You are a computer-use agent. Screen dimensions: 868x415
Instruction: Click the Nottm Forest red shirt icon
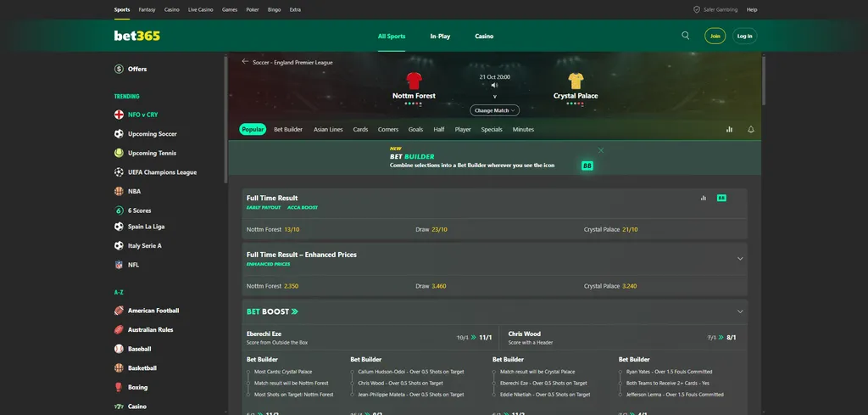pos(414,81)
